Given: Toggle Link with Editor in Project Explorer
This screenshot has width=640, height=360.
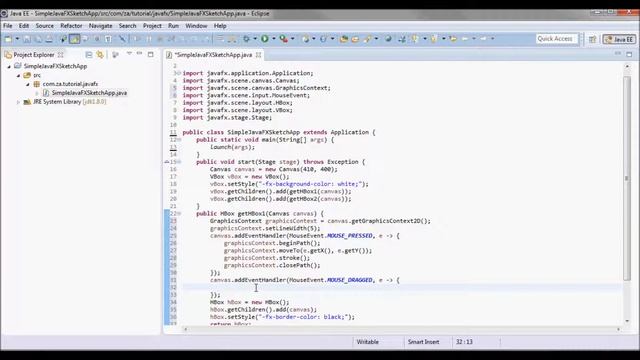Looking at the screenshot, I should pos(100,54).
